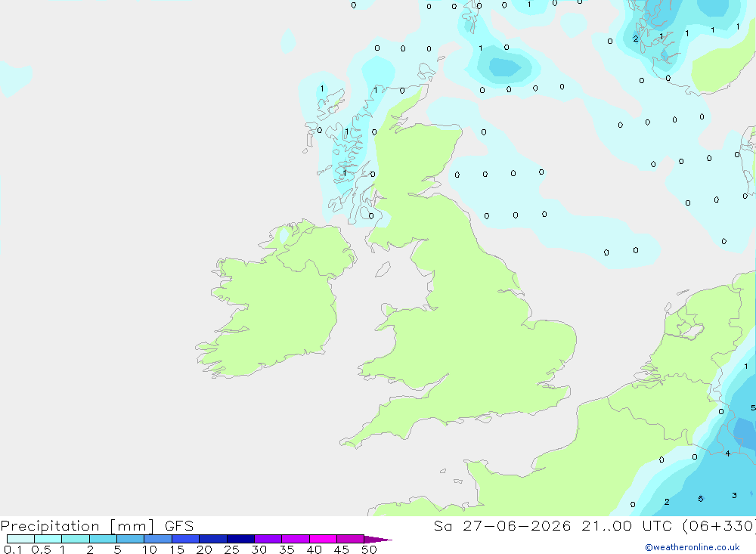756x554 pixels.
Task: Click the date text '27-06-2026'
Action: 517,526
